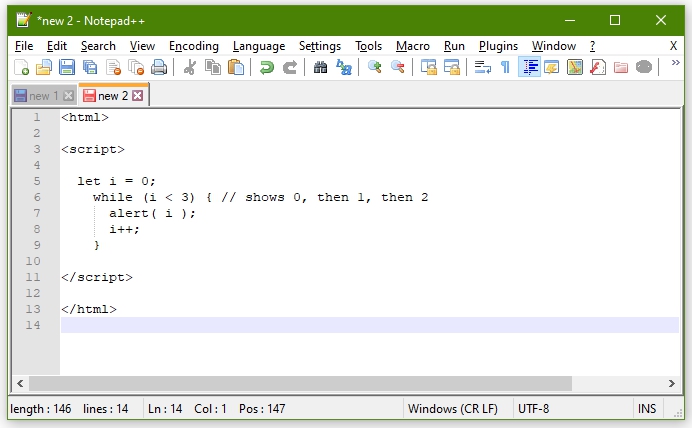Close the new 2 tab

138,96
